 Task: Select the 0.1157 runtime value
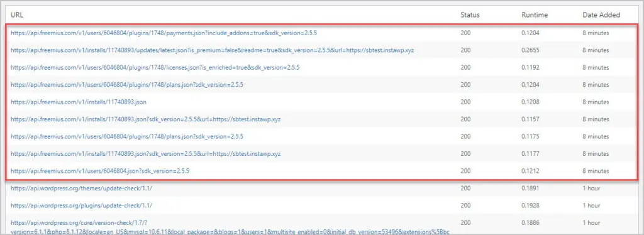point(530,119)
